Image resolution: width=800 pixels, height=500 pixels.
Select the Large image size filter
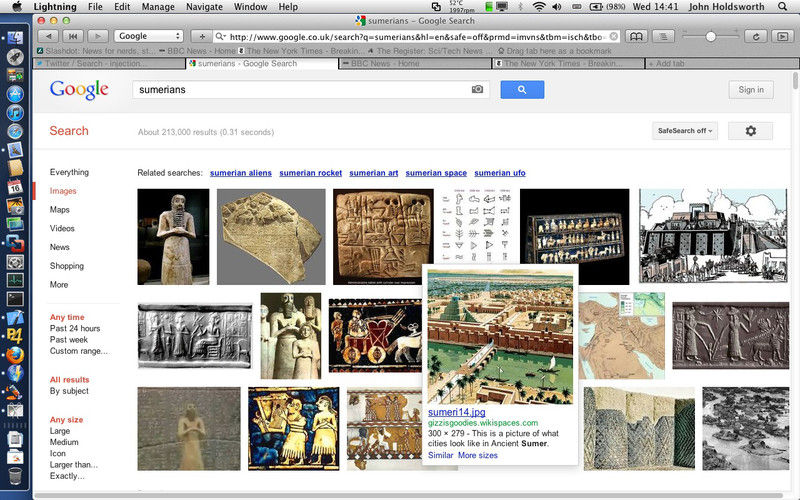pos(60,431)
